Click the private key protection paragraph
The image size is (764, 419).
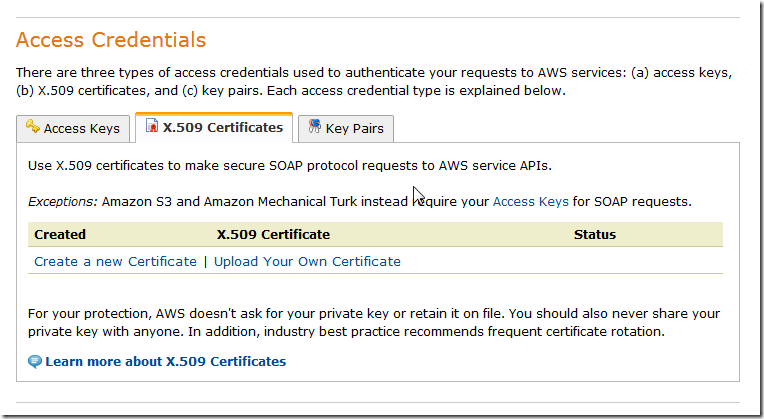[374, 322]
